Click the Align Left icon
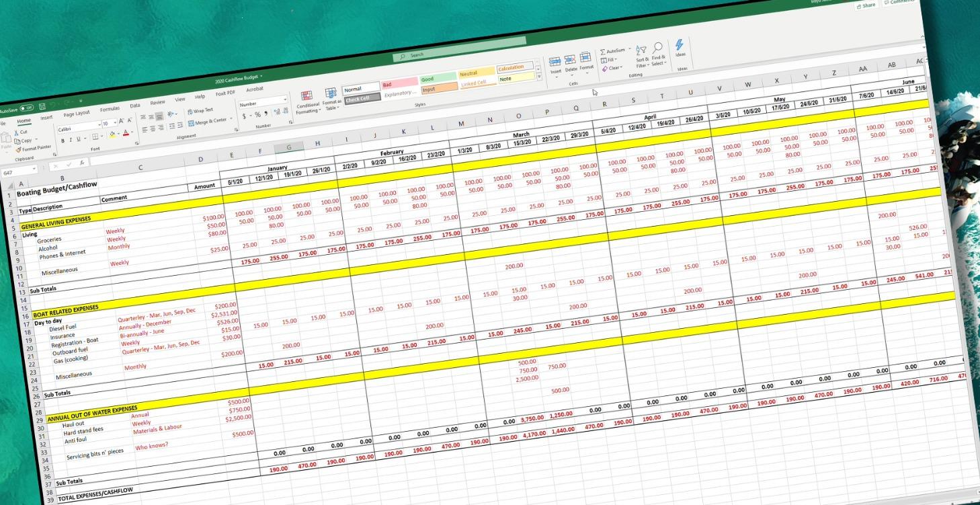The width and height of the screenshot is (980, 505). (x=145, y=129)
